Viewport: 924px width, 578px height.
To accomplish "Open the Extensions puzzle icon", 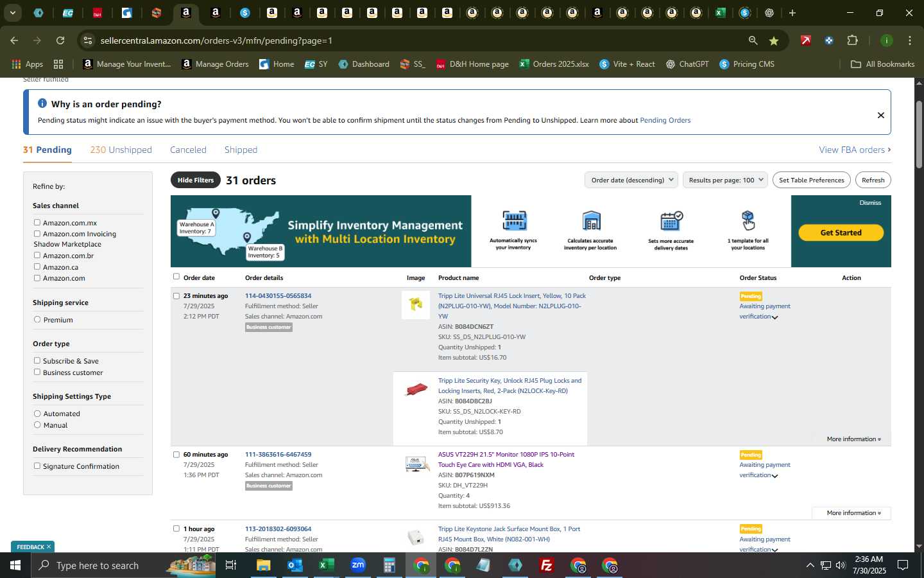I will pos(852,40).
